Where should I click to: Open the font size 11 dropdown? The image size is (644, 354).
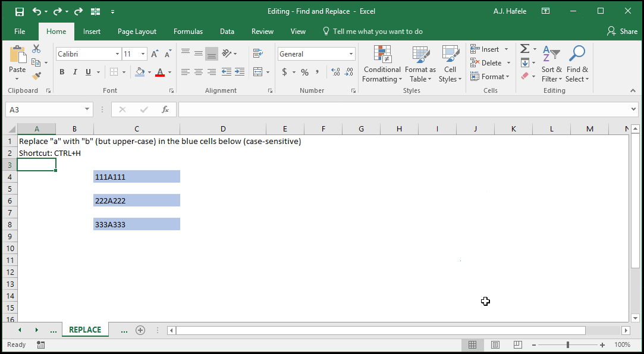pyautogui.click(x=143, y=54)
